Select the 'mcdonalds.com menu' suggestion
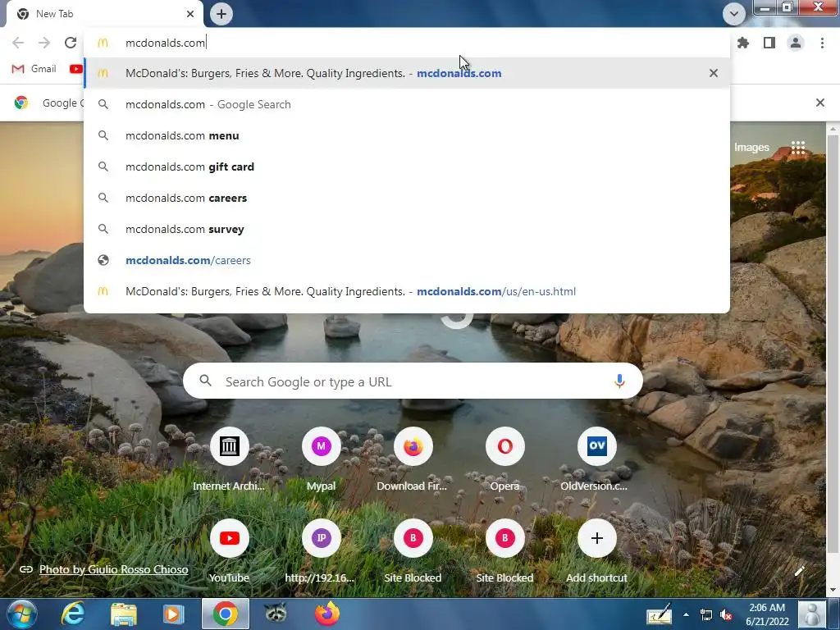This screenshot has height=630, width=840. (x=407, y=135)
